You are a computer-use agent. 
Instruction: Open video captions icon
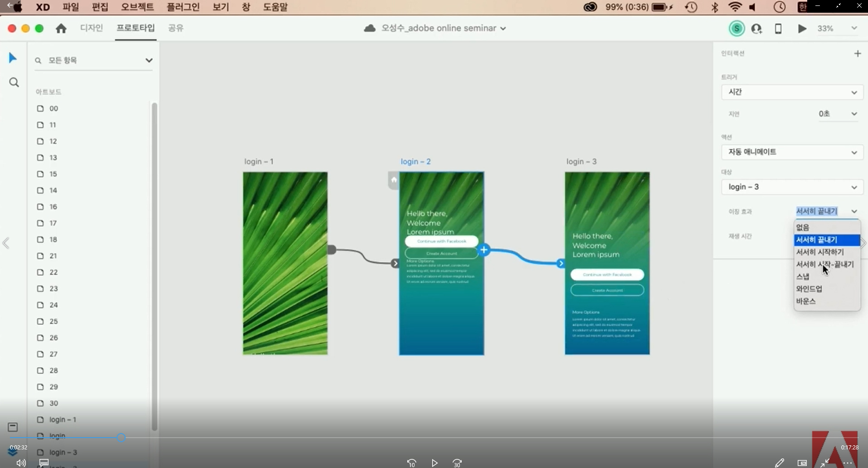pos(44,463)
